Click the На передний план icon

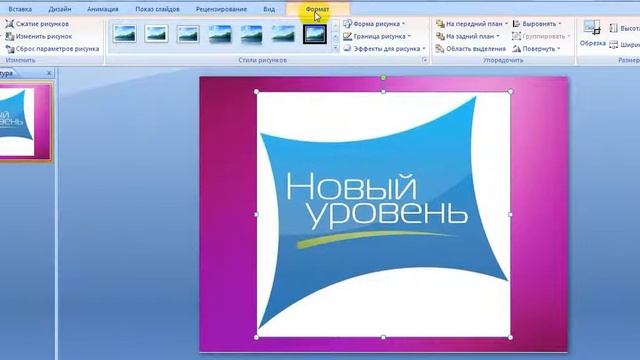pyautogui.click(x=440, y=24)
